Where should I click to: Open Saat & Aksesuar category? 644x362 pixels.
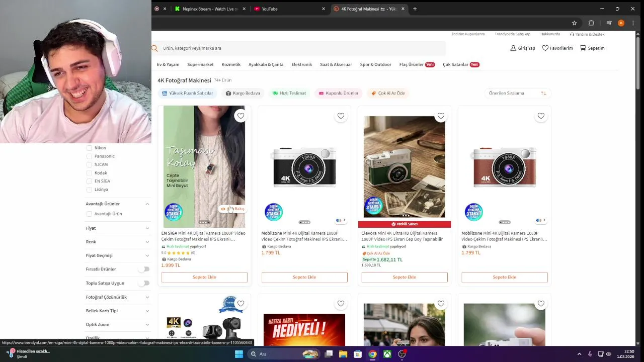click(336, 64)
